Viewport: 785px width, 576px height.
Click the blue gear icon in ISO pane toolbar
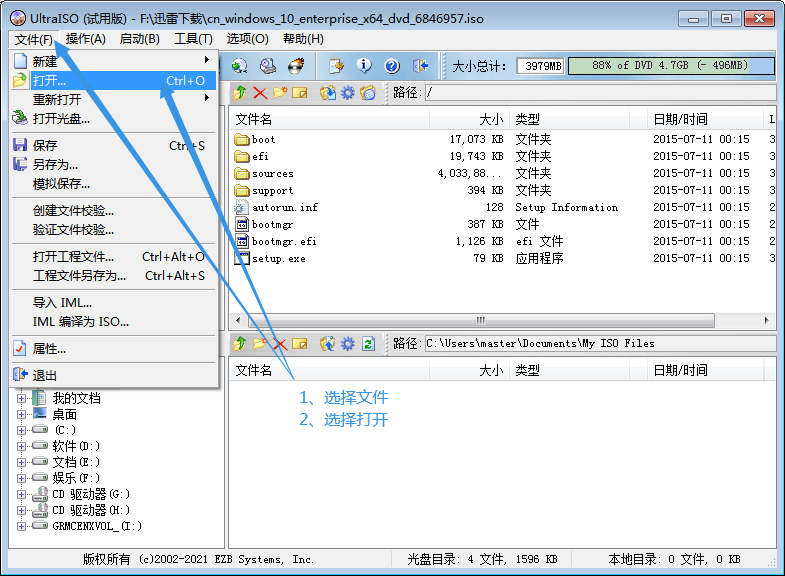pyautogui.click(x=347, y=93)
